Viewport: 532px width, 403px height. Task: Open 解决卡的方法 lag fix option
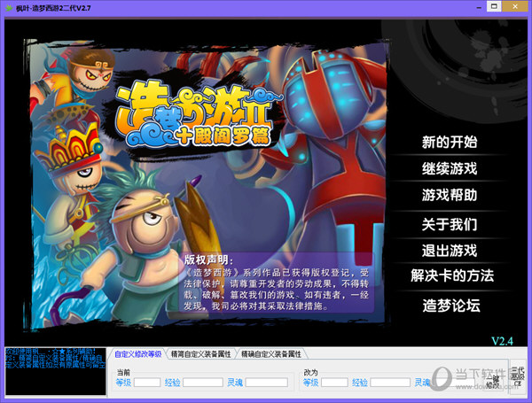click(x=452, y=275)
